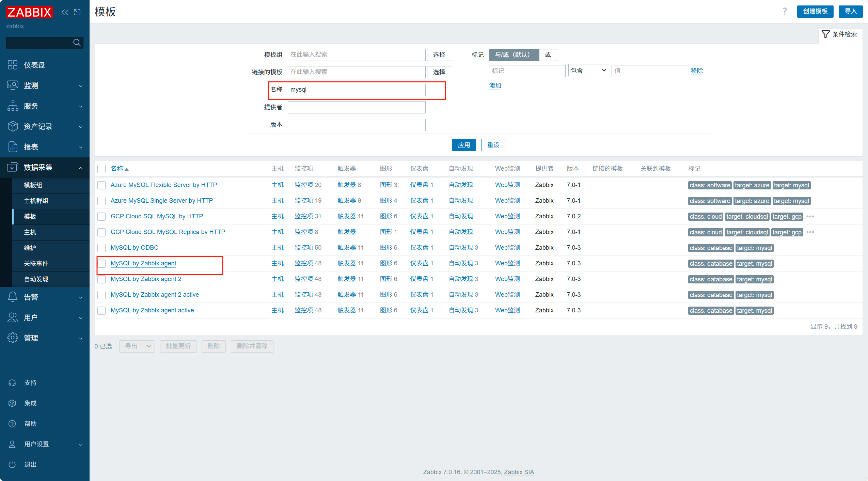Screen dimensions: 868x481
Task: Expand the 服务 menu chevron
Action: pos(81,106)
